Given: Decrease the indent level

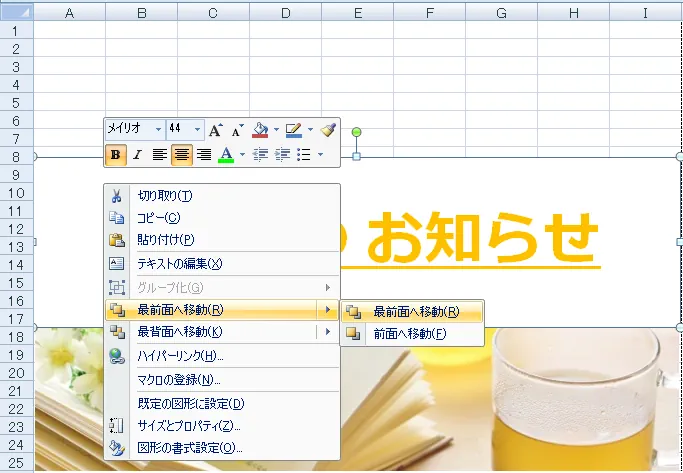Looking at the screenshot, I should 261,154.
